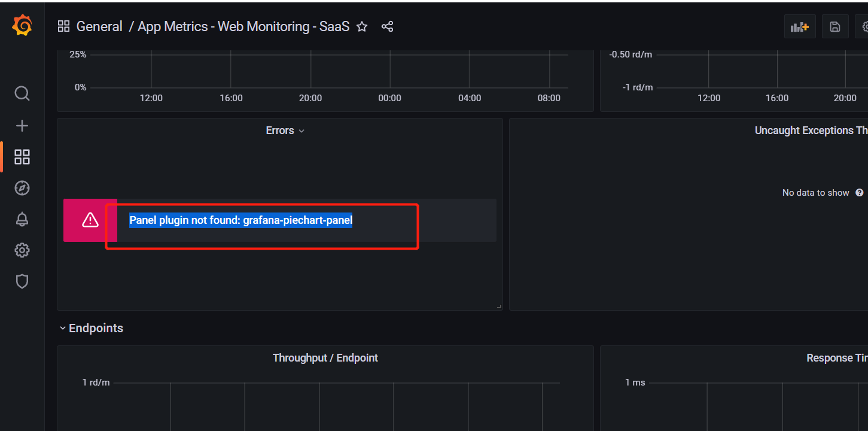
Task: Open the Configuration gear icon
Action: click(22, 250)
